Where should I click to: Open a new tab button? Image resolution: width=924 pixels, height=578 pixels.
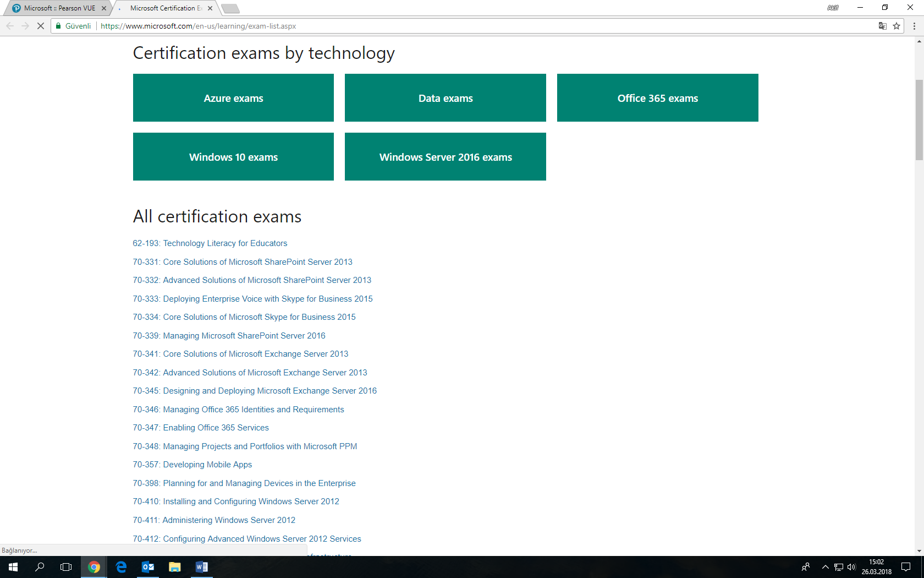tap(230, 8)
